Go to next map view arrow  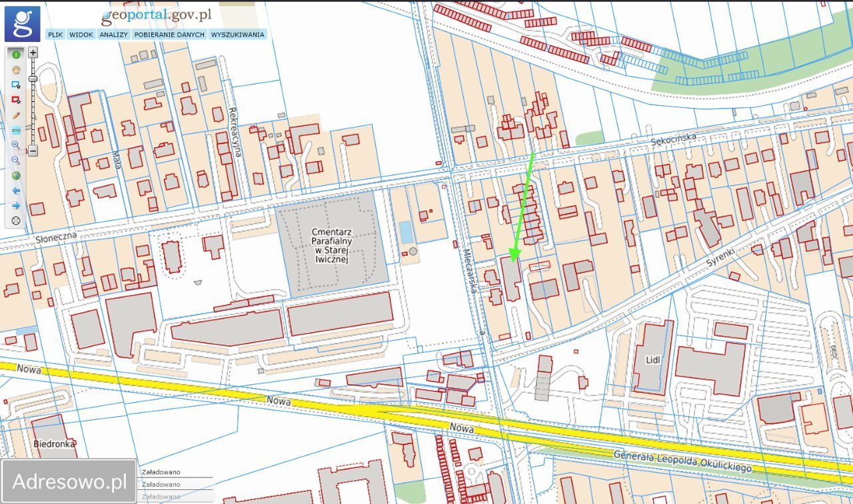tap(16, 206)
